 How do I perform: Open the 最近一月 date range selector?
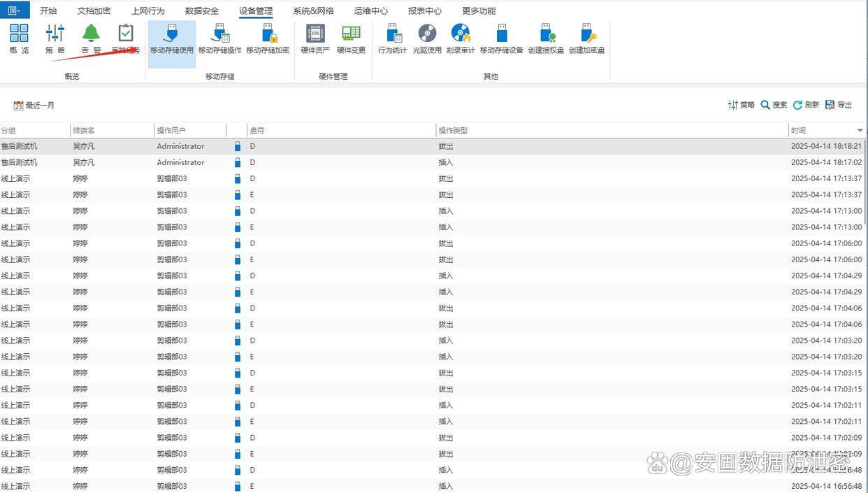click(34, 106)
